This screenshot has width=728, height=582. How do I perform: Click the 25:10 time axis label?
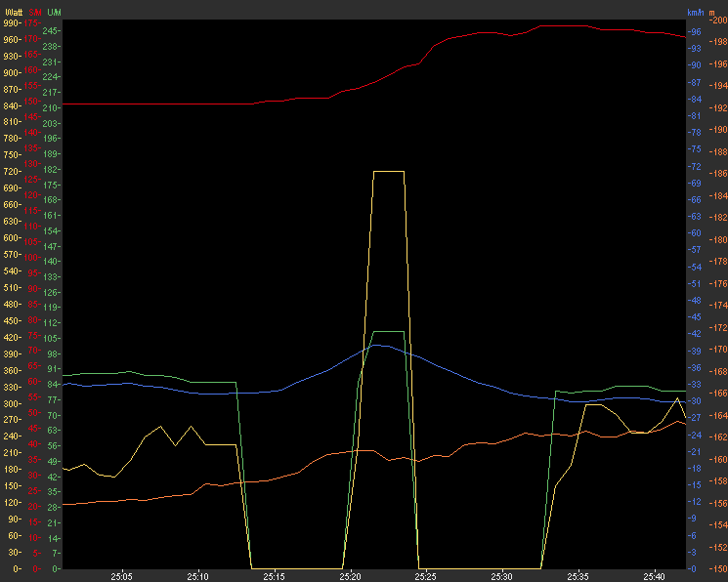pyautogui.click(x=198, y=576)
